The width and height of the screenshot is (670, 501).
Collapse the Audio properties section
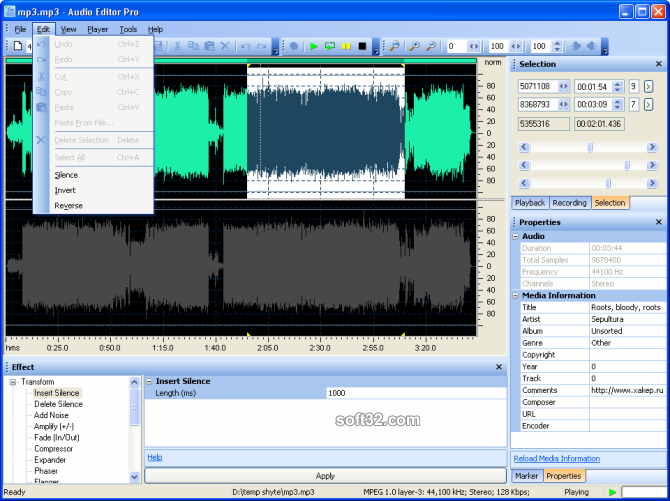(x=516, y=236)
